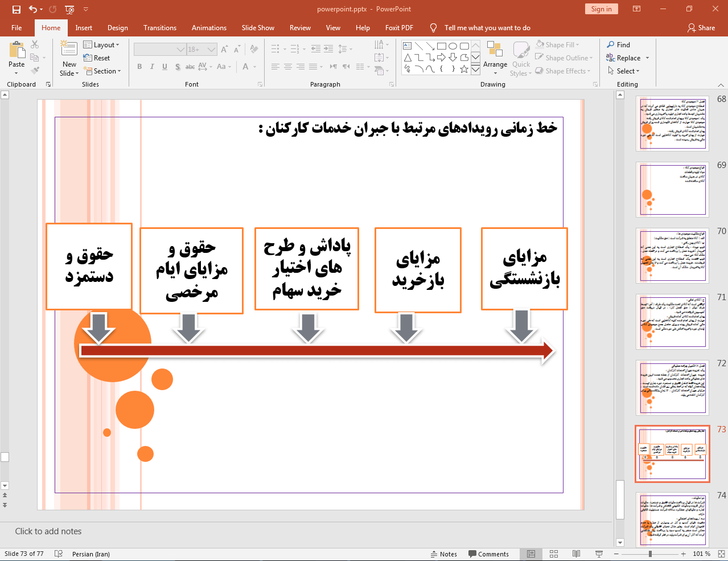
Task: Click the zoom in plus button
Action: click(684, 554)
